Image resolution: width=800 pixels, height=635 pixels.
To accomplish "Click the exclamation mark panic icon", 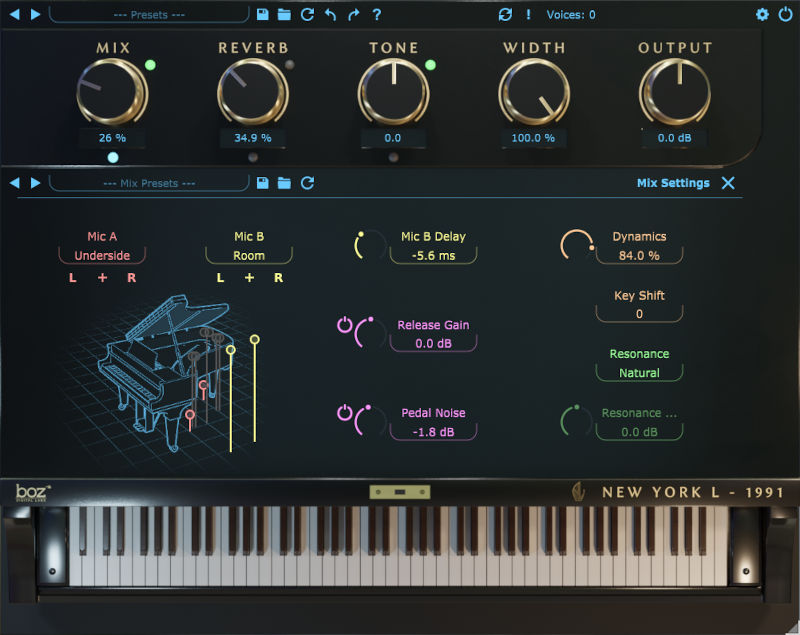I will click(x=528, y=14).
